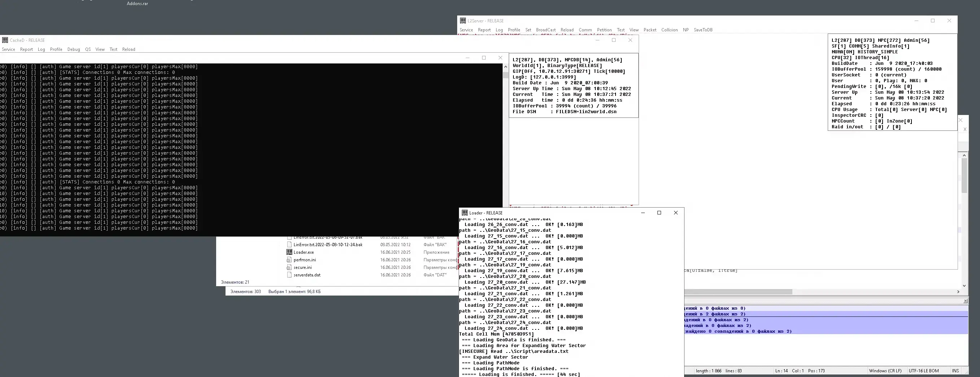Image resolution: width=980 pixels, height=377 pixels.
Task: Maximize the black auth console window
Action: [484, 58]
